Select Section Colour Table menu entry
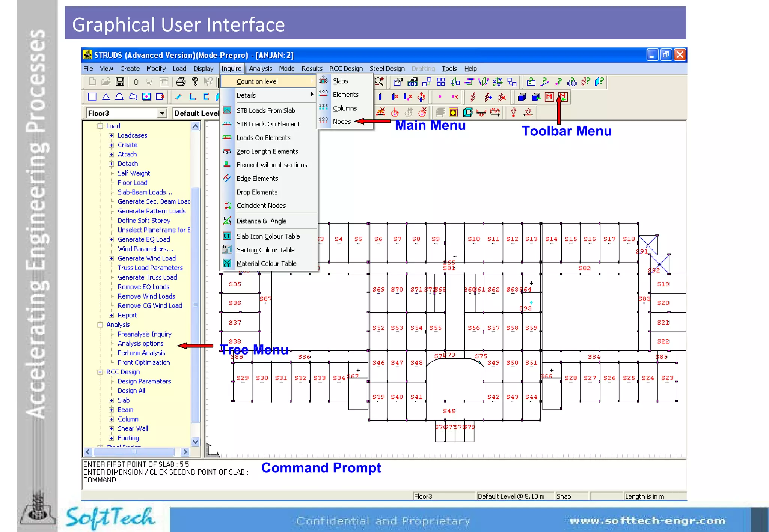769x532 pixels. click(269, 250)
